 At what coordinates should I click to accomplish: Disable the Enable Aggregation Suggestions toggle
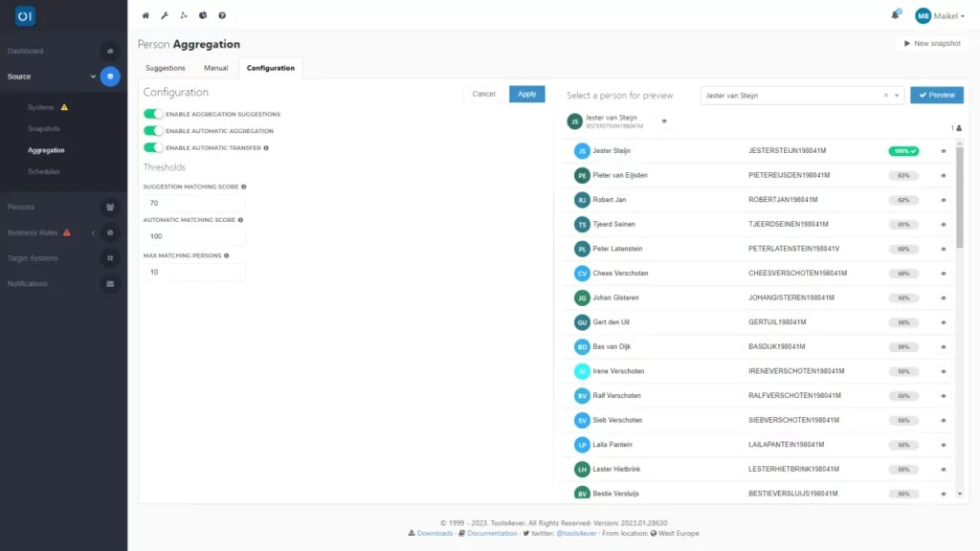151,113
